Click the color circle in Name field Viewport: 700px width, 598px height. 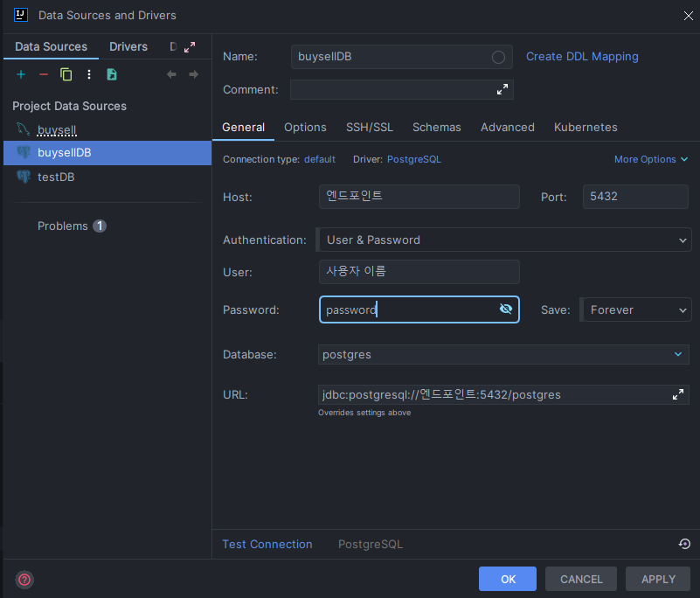coord(498,57)
